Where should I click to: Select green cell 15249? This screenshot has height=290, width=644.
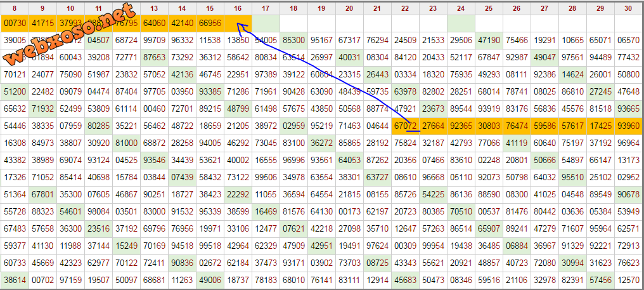coord(127,247)
